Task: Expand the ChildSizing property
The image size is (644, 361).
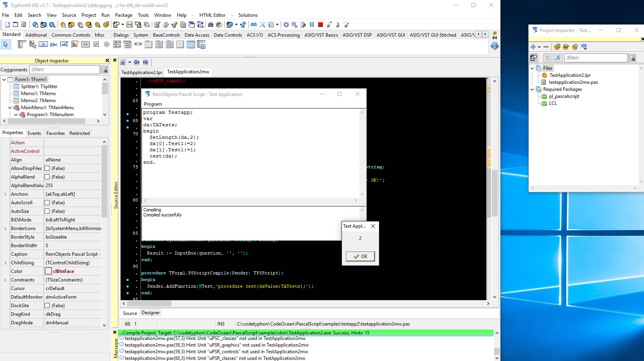Action: click(x=5, y=263)
